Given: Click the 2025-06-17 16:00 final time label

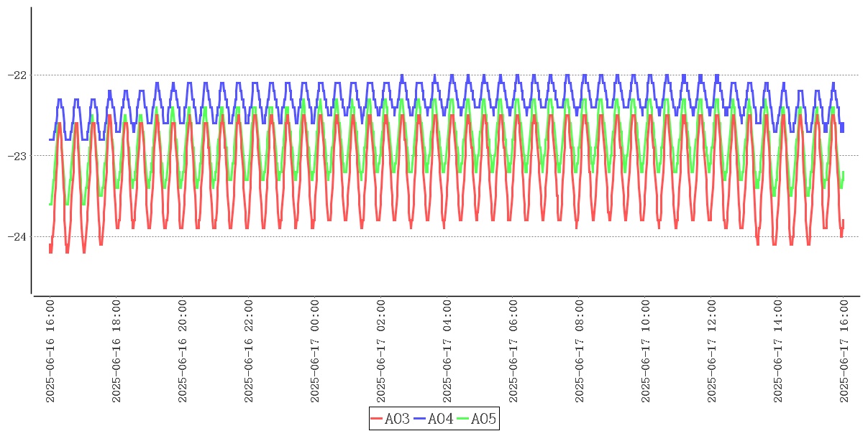Looking at the screenshot, I should click(x=844, y=351).
